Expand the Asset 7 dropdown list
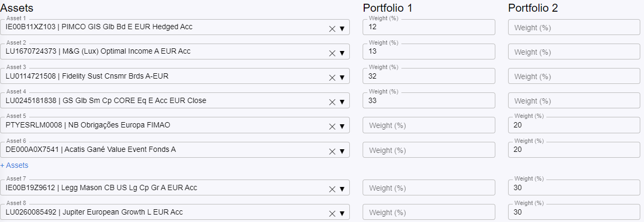Screen dimensions: 644x222 [x=342, y=189]
